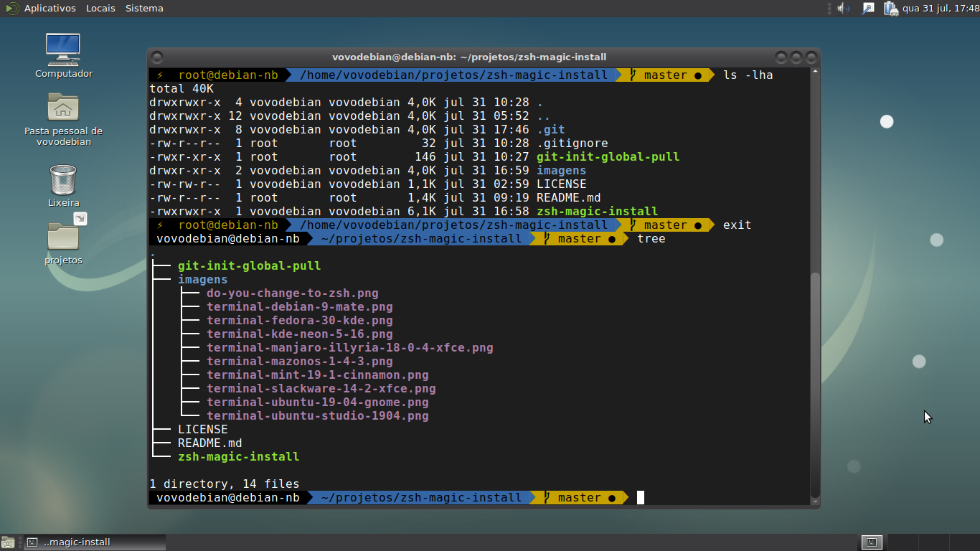Click the '.gitignore' file name
The image size is (980, 551).
(573, 143)
